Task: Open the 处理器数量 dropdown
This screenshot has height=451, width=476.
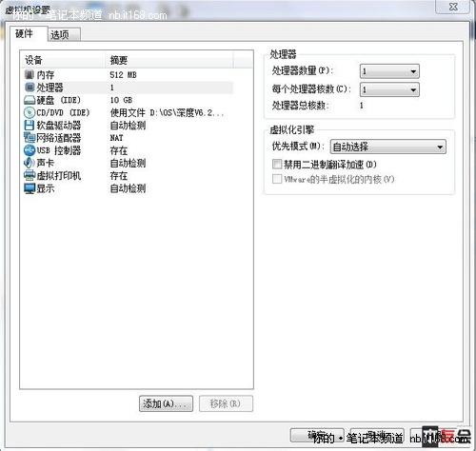Action: 389,71
